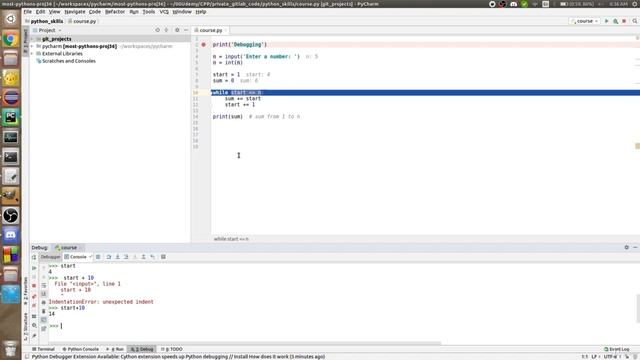640x360 pixels.
Task: Open the system settings gear in top panel
Action: [x=635, y=4]
